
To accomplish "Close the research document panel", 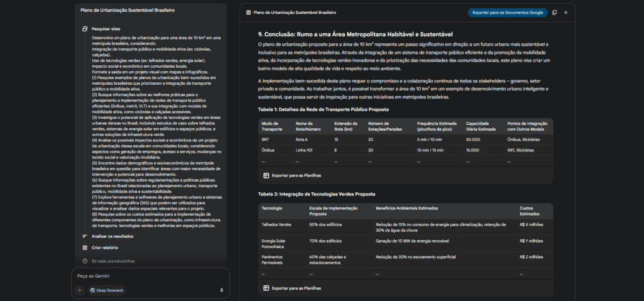I will coord(565,13).
